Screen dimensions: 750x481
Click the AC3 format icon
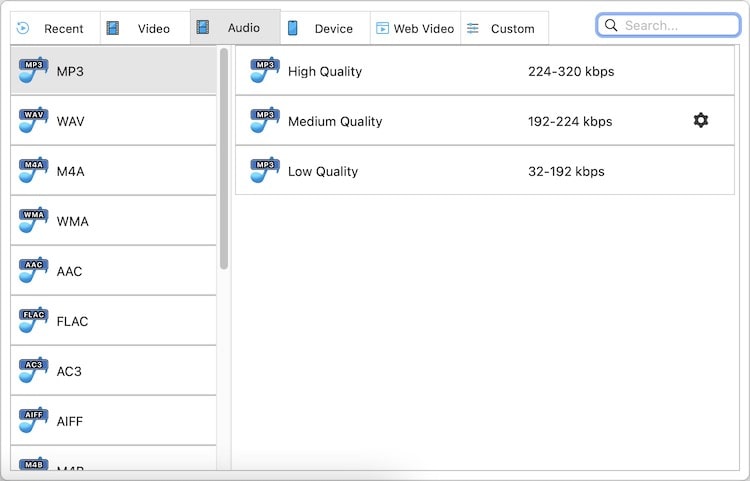pos(33,370)
